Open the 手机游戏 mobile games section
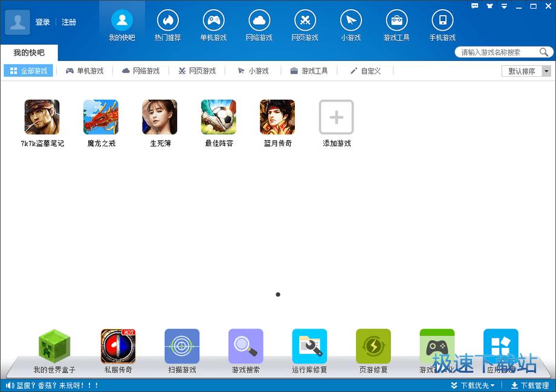Viewport: 556px width, 392px height. 442,25
